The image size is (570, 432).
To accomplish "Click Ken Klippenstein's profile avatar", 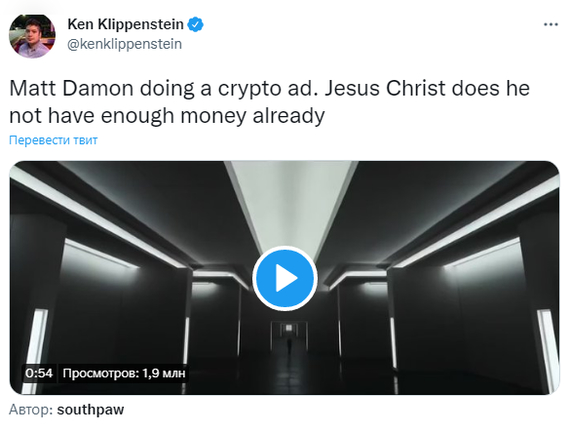I will [x=32, y=35].
